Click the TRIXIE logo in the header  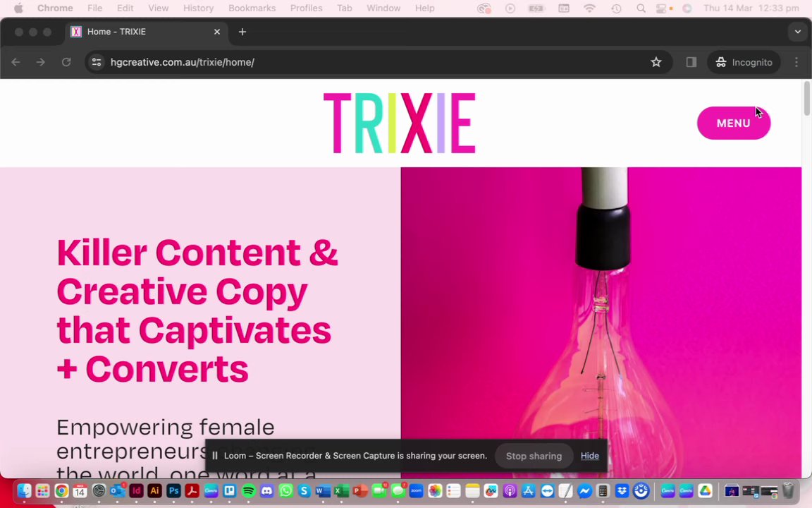pos(399,123)
